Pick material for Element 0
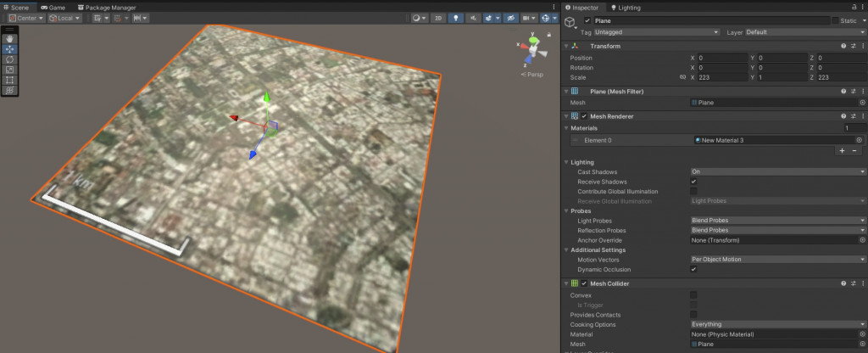The height and width of the screenshot is (353, 868). (860, 140)
